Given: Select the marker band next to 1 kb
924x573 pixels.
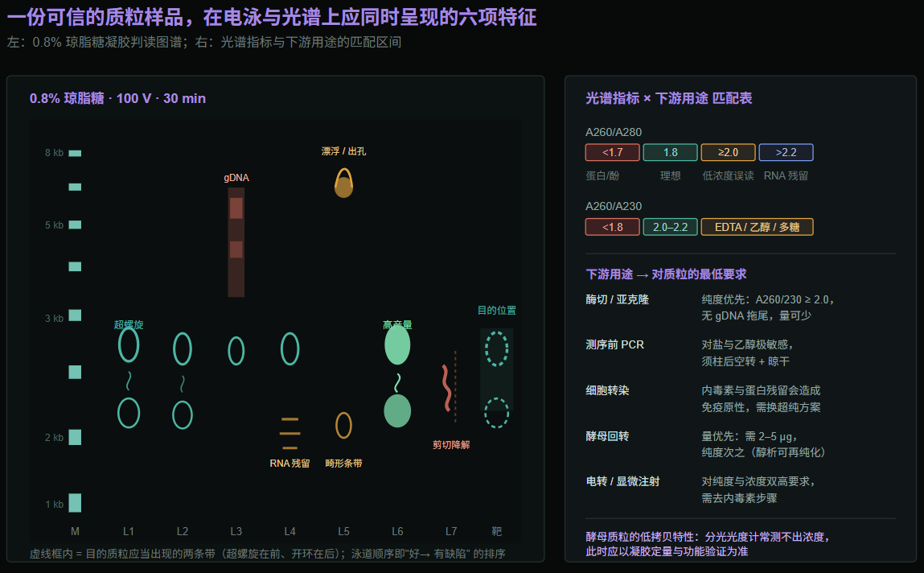Looking at the screenshot, I should click(x=75, y=503).
